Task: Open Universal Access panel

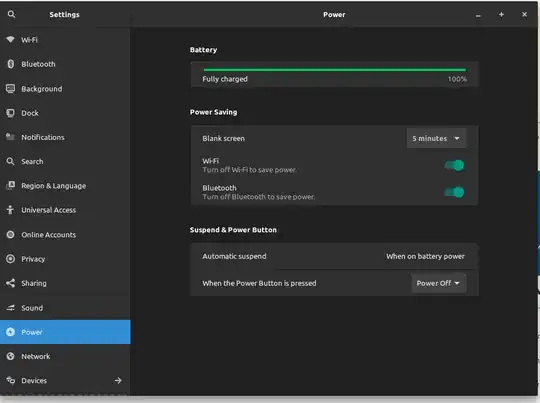Action: point(65,210)
